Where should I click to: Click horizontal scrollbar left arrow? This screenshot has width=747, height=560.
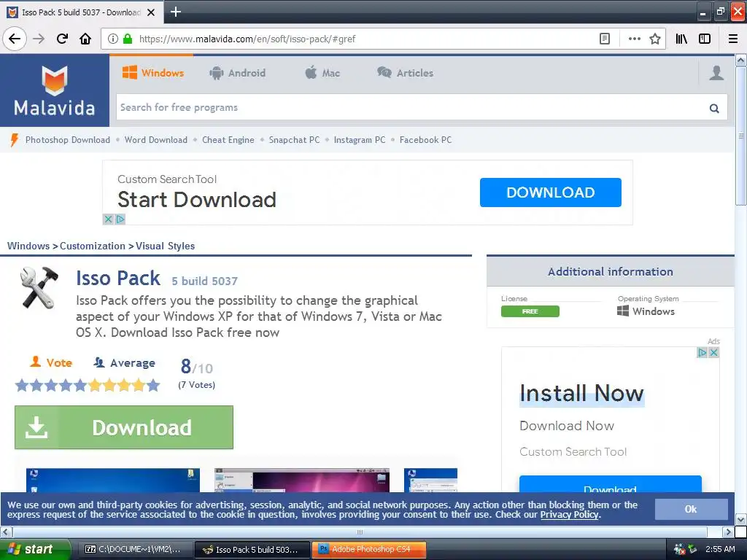tap(6, 532)
